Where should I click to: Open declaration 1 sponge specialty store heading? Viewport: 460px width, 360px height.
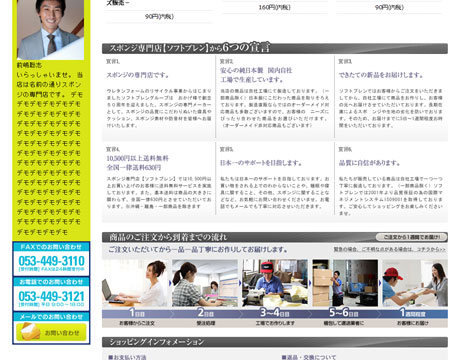point(138,75)
